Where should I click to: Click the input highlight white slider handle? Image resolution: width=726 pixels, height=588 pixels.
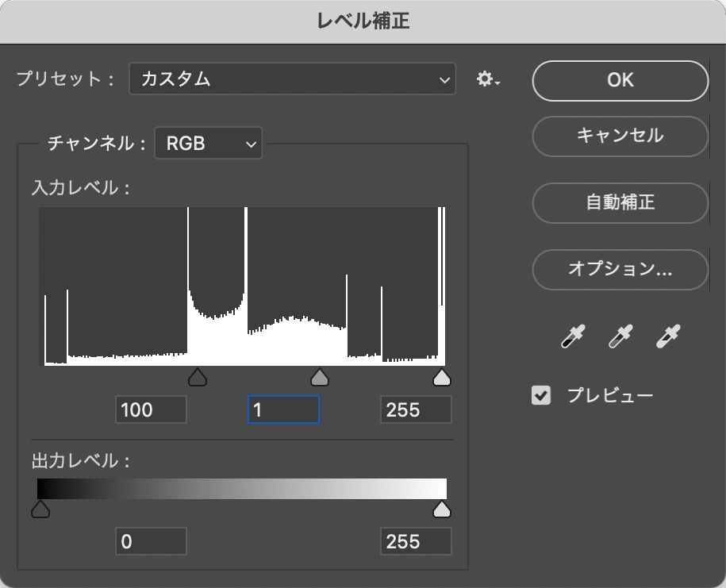coord(442,377)
